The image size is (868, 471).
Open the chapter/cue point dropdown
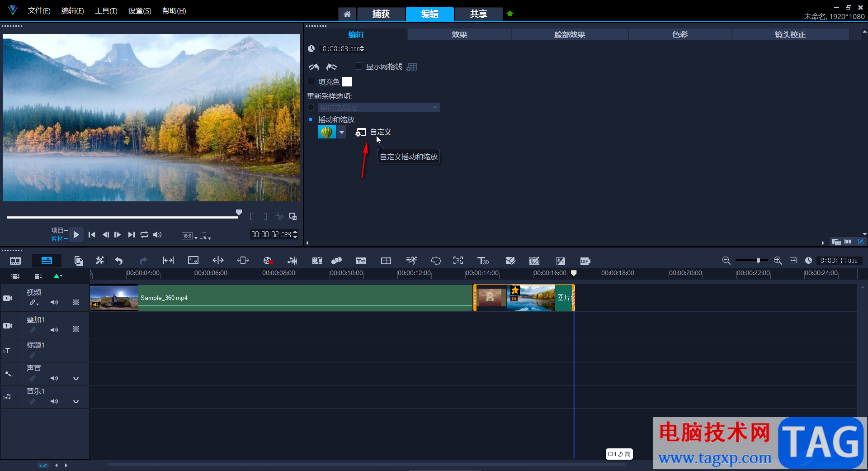pos(58,276)
